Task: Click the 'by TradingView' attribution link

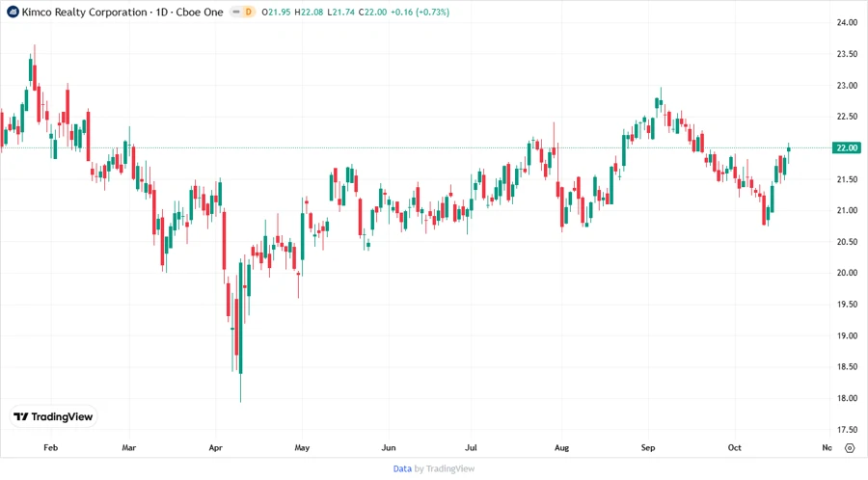Action: 445,468
